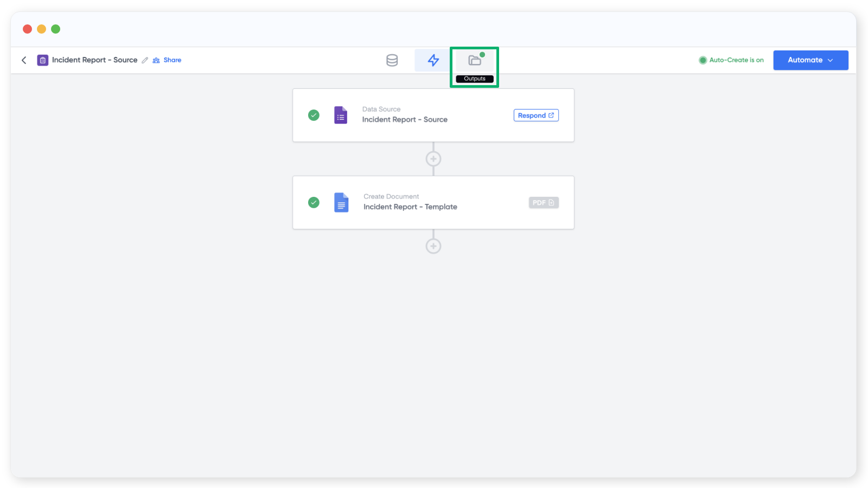Click the Incident Report - Source workflow title
Image resolution: width=868 pixels, height=488 pixels.
[x=94, y=60]
